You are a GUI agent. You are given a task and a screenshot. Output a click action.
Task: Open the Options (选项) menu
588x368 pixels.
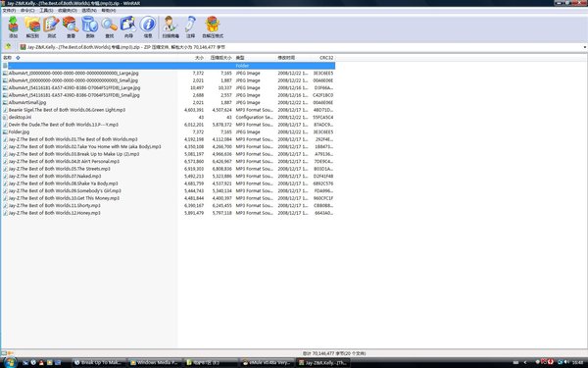coord(89,11)
